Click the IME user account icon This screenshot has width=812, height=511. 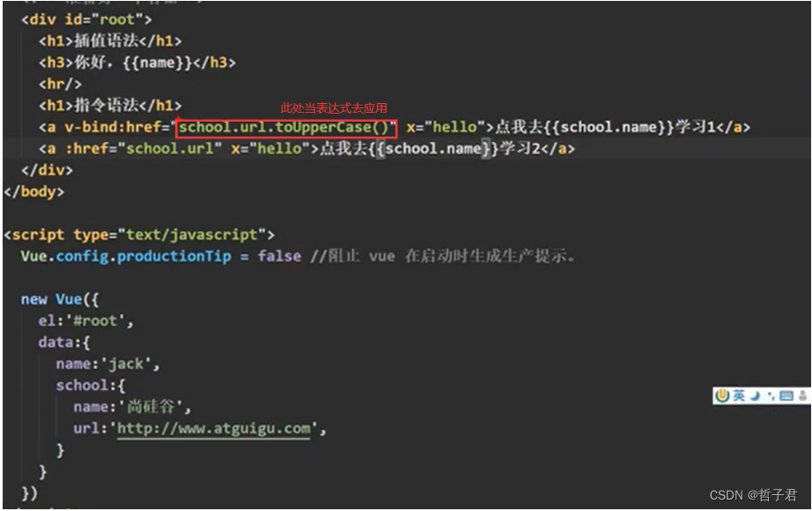[x=802, y=396]
